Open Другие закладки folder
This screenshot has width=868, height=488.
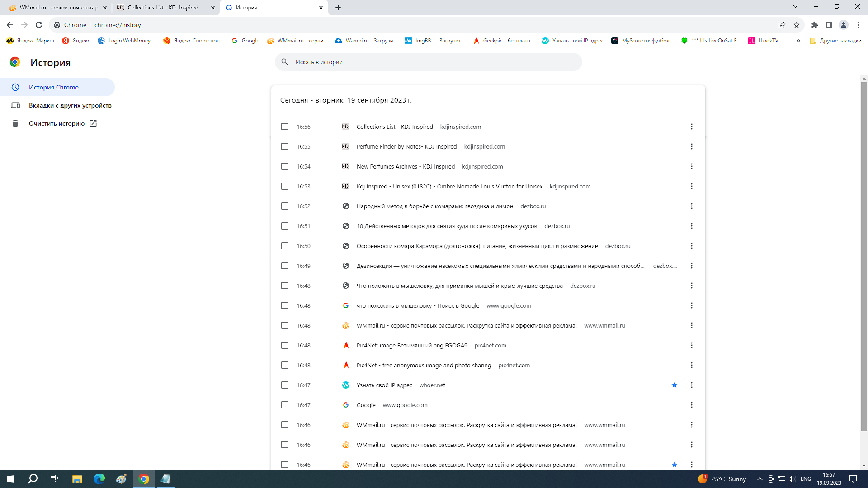click(x=835, y=41)
